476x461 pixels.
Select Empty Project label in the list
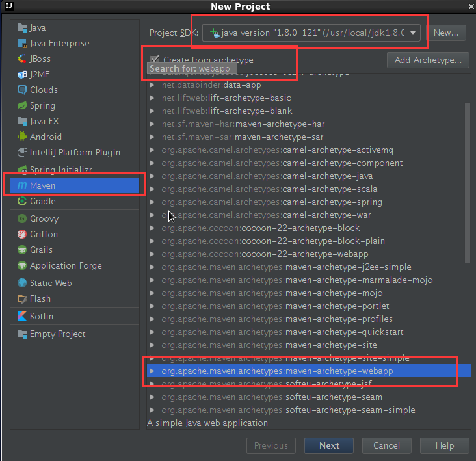pyautogui.click(x=58, y=334)
